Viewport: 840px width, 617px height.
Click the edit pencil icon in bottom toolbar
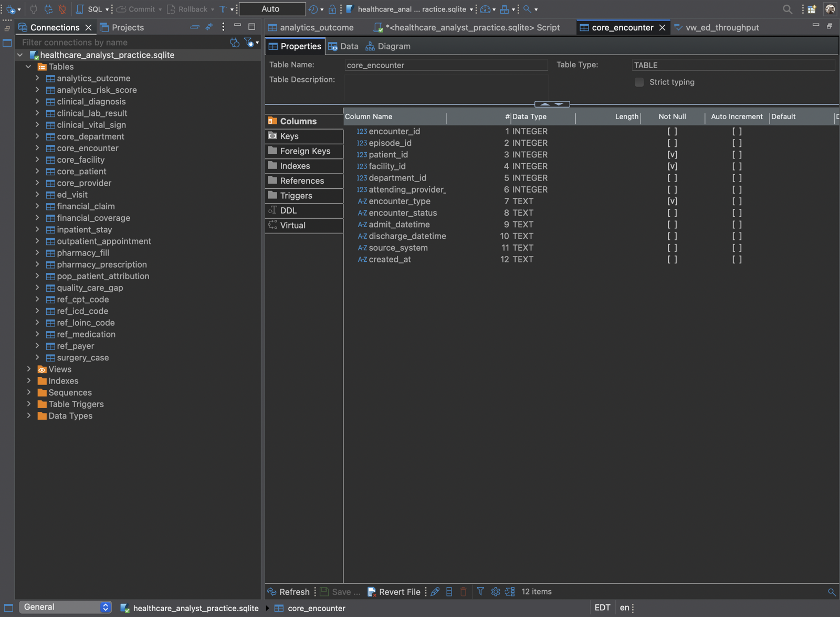pos(435,592)
